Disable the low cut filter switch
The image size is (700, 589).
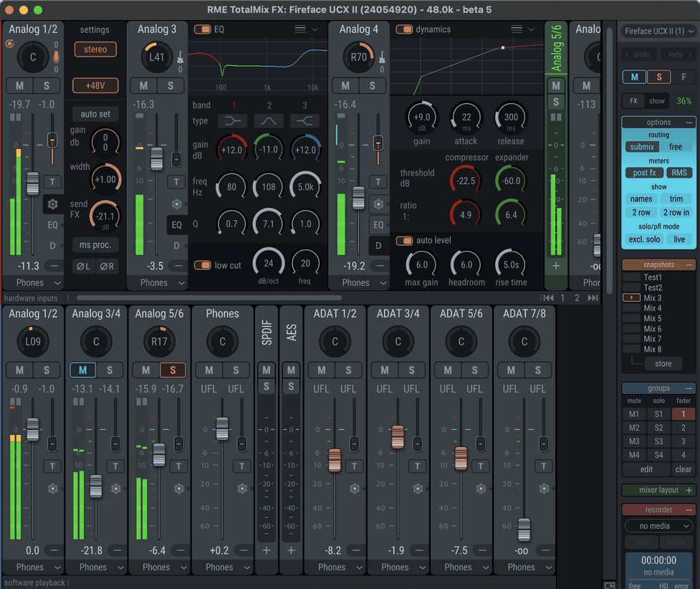point(203,265)
